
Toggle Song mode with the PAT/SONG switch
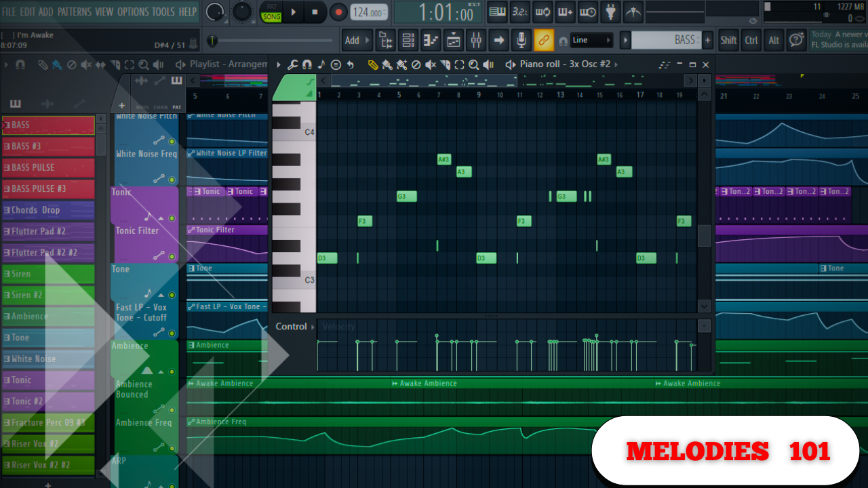click(271, 15)
